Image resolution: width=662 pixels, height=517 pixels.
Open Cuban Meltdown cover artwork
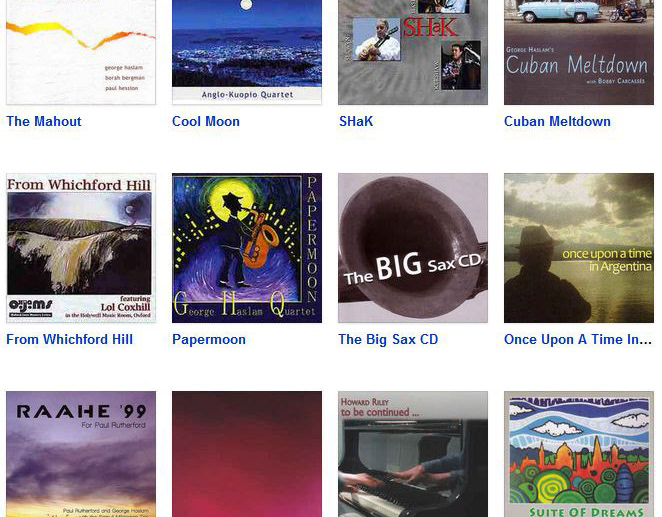click(x=579, y=52)
